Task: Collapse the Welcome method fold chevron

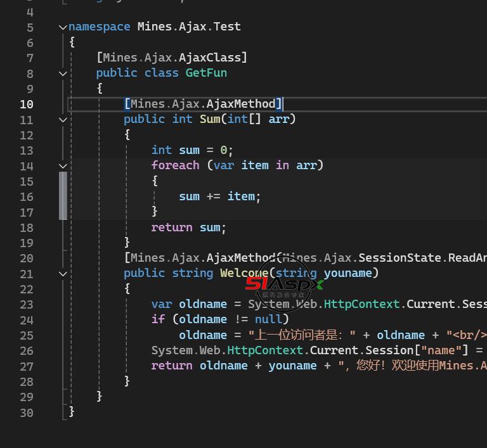Action: point(63,274)
